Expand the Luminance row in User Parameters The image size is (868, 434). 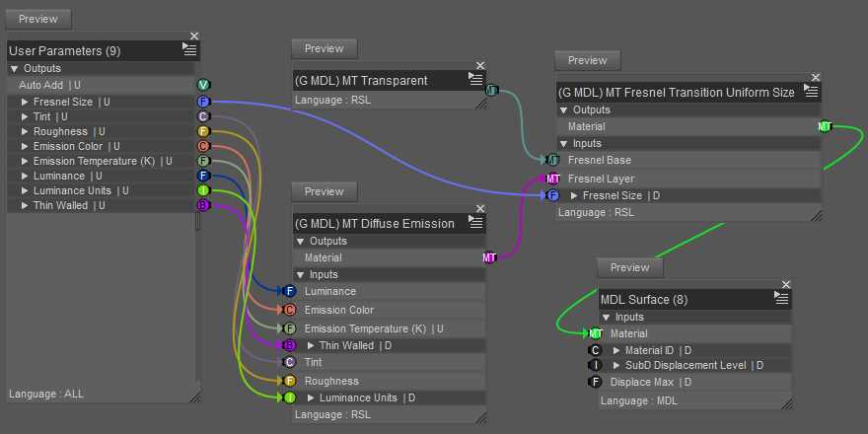point(25,176)
